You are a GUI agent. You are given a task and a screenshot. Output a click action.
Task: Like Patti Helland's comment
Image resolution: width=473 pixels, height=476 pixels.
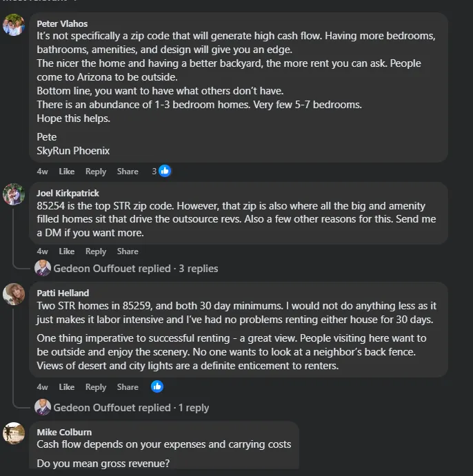click(67, 387)
